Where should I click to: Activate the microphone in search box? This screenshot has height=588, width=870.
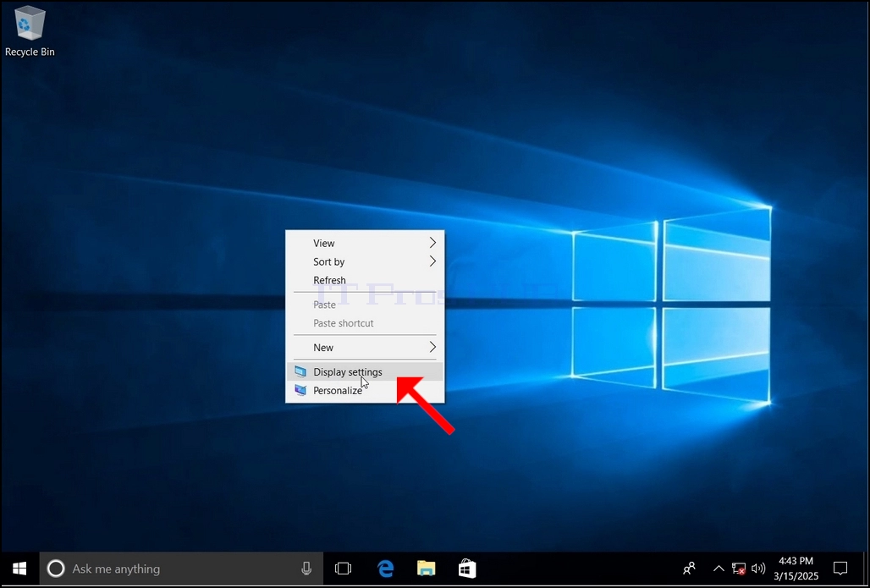pyautogui.click(x=306, y=569)
